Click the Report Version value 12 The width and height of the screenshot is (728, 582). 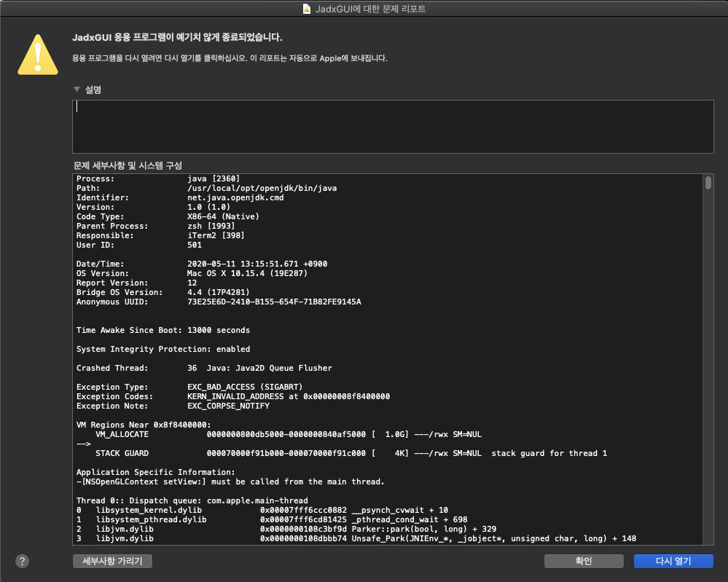(192, 283)
